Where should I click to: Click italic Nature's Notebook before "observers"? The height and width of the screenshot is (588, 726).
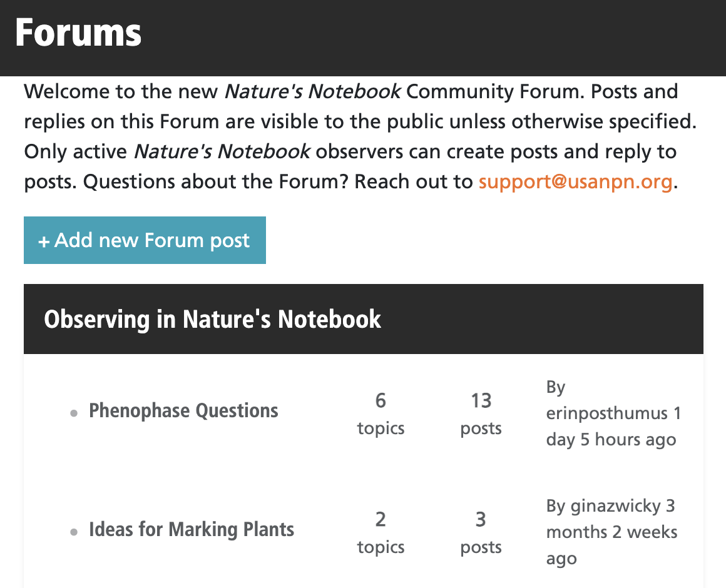[x=222, y=152]
